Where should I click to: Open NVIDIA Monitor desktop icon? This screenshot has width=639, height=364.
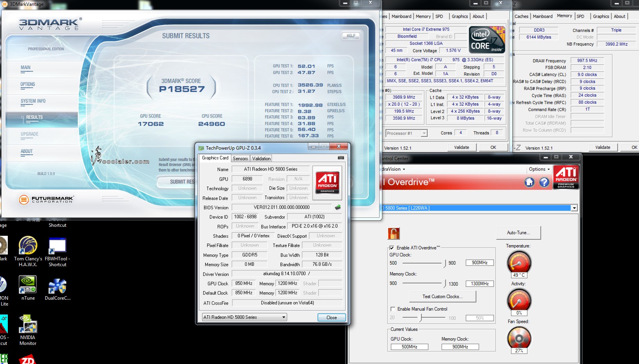click(28, 330)
